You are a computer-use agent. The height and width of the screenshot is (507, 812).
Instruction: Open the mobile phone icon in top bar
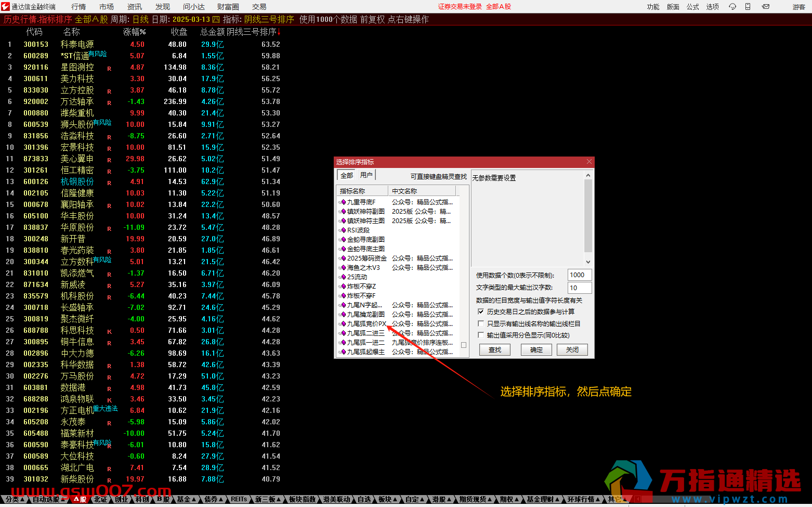748,7
